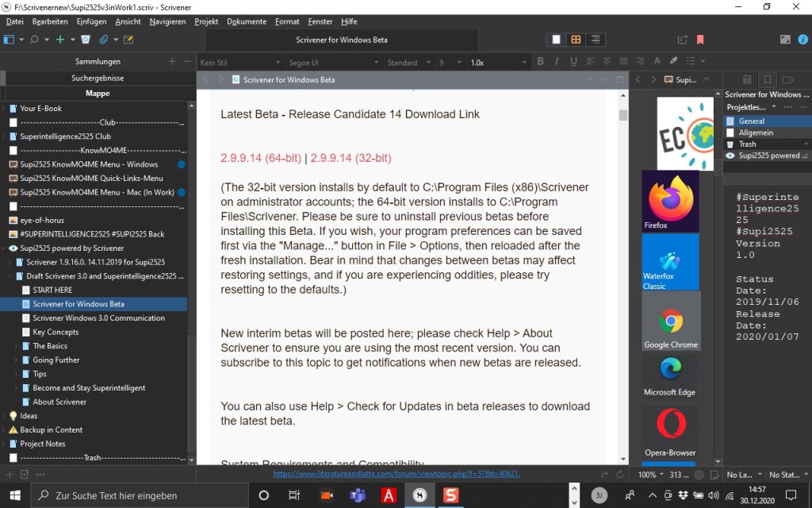The image size is (812, 508).
Task: Expand the Going Further folder
Action: (17, 360)
